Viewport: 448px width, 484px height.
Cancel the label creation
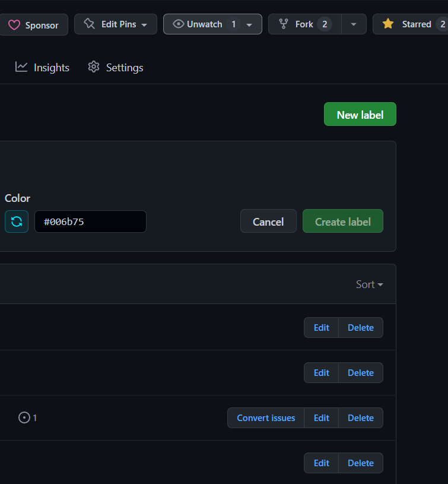pos(268,221)
